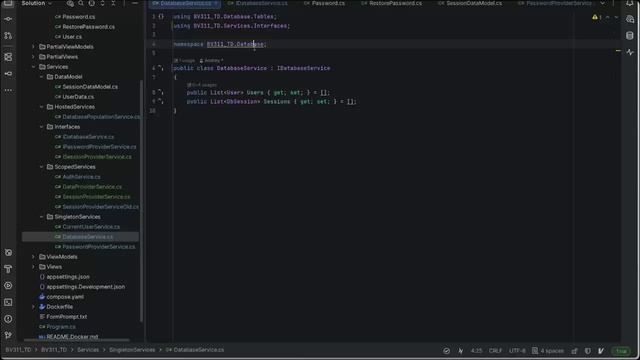Image resolution: width=640 pixels, height=360 pixels.
Task: Open the Run play-circle tool window
Action: pos(8,286)
